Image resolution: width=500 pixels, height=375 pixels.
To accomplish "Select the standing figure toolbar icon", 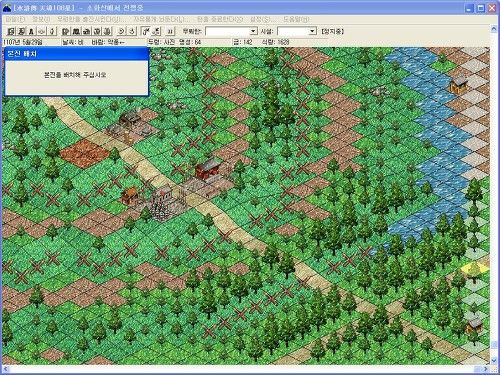I will [x=31, y=31].
